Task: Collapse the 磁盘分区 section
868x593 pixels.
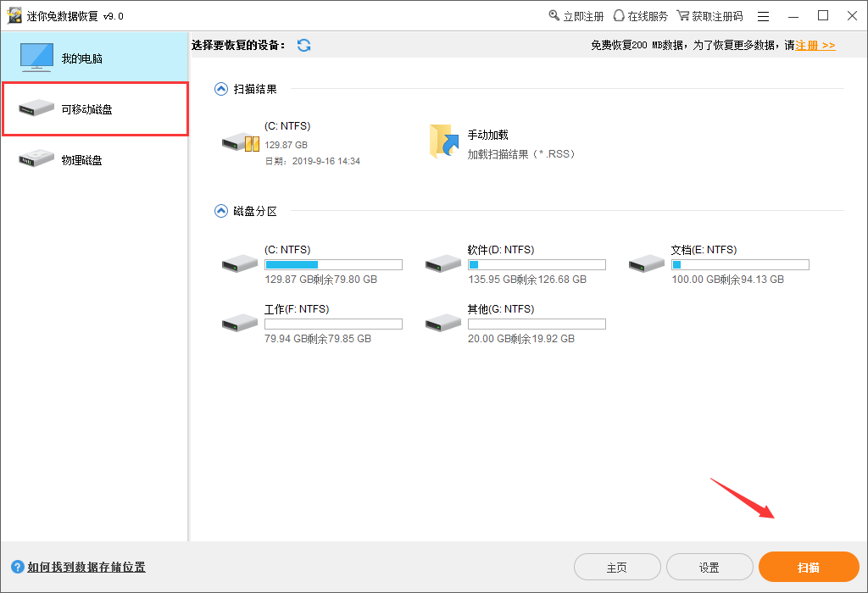Action: pyautogui.click(x=221, y=211)
